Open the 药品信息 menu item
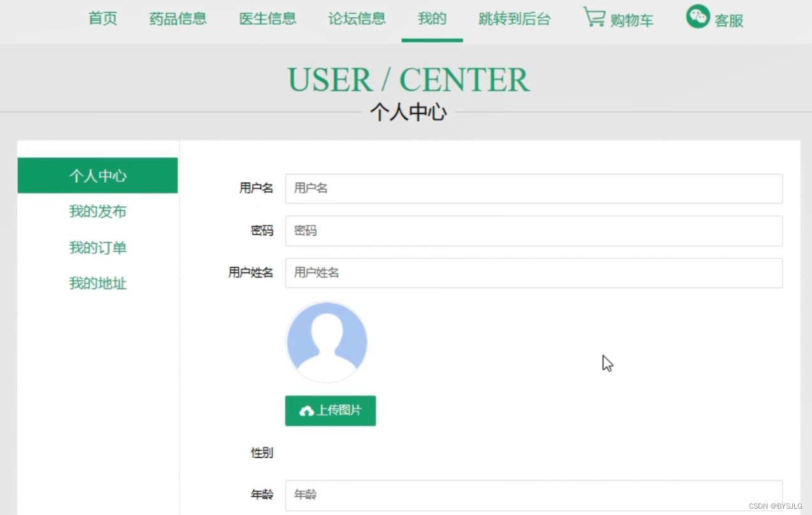The height and width of the screenshot is (515, 812). point(178,19)
